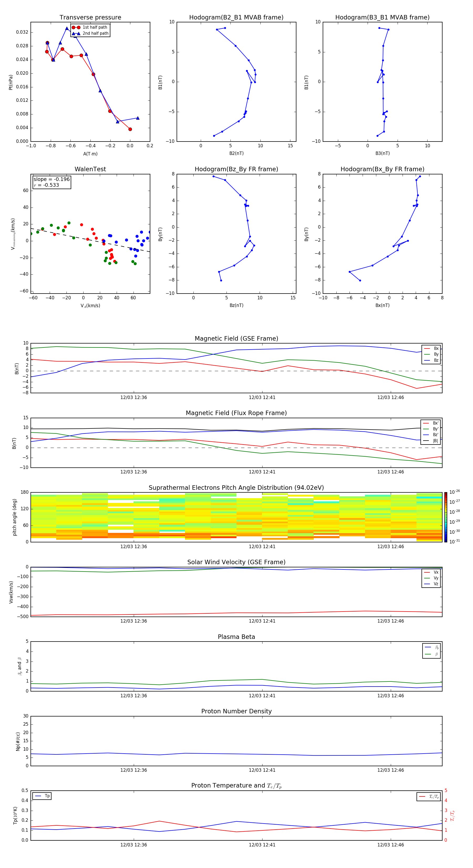The width and height of the screenshot is (473, 868).
Task: Click the 'Proton Temperature and Te/Tp' title
Action: (236, 785)
